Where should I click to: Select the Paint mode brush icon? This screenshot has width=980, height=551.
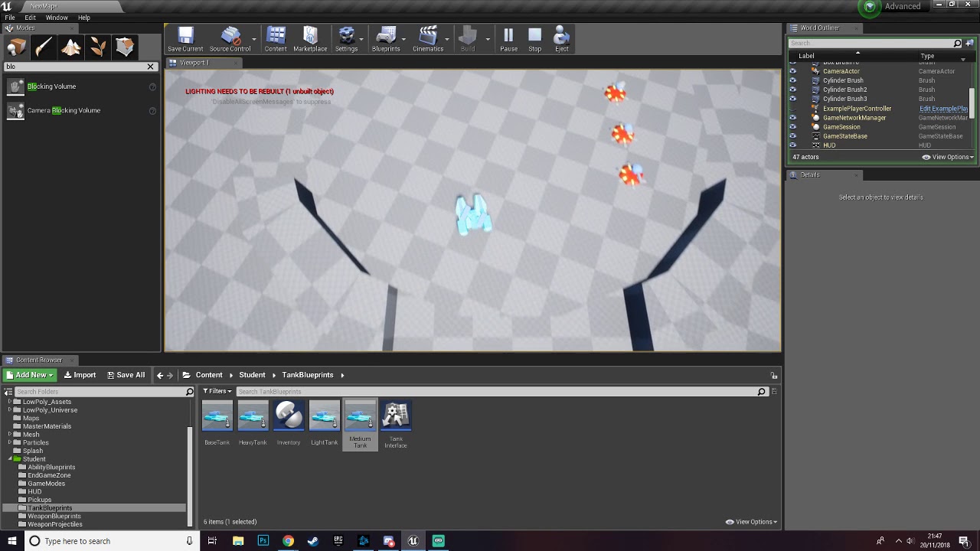[x=44, y=47]
